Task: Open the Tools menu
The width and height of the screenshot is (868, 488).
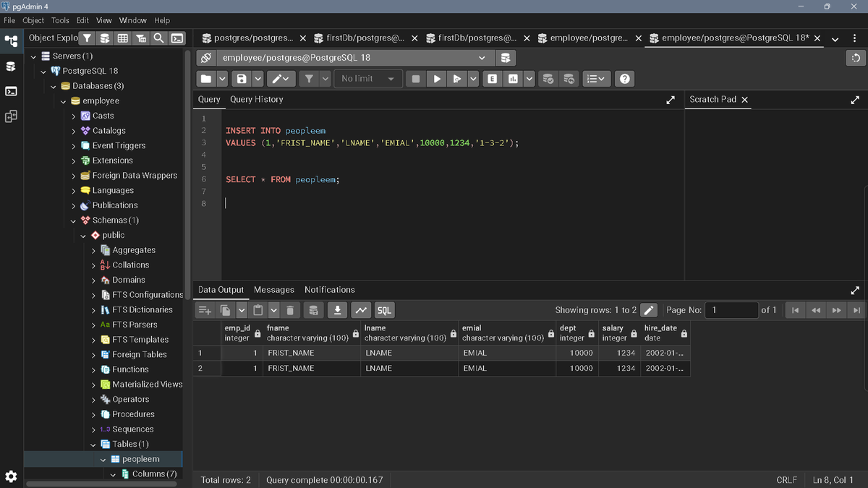Action: [x=60, y=20]
